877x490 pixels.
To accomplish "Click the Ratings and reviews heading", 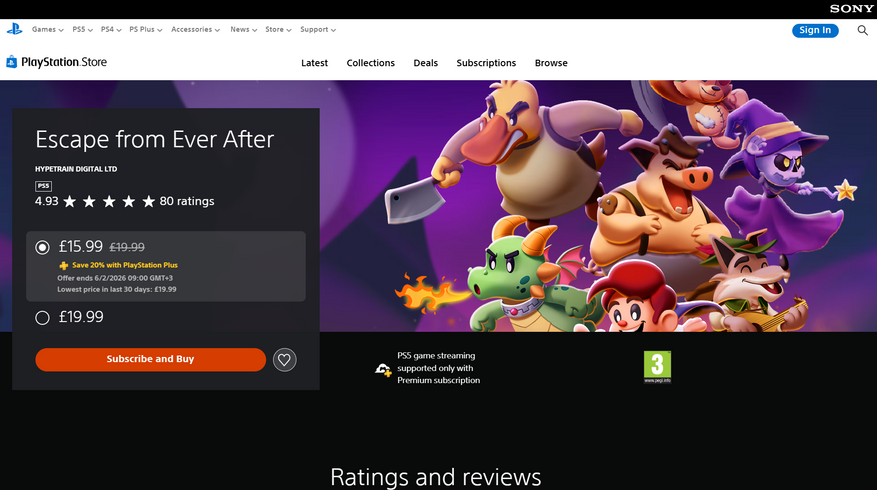I will point(436,477).
